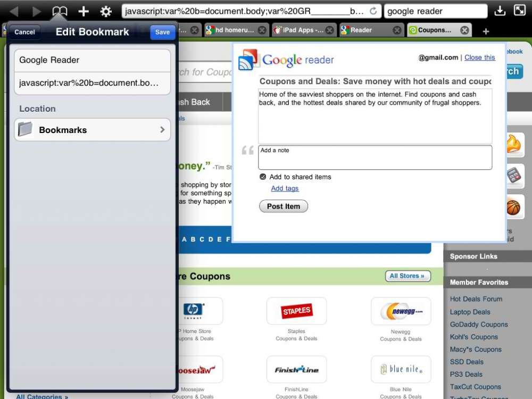Screen dimensions: 532x399
Task: Uncheck Add to shared items
Action: point(262,177)
